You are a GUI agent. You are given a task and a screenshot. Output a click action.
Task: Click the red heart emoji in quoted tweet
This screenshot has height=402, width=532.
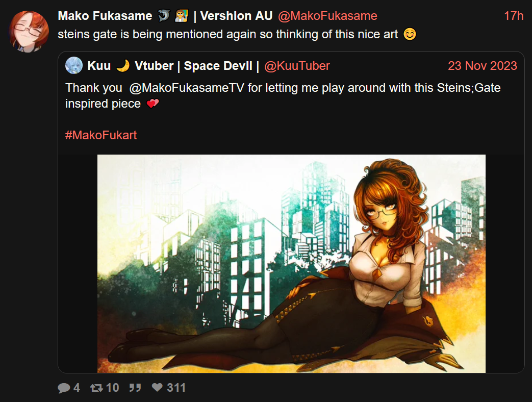click(x=153, y=104)
